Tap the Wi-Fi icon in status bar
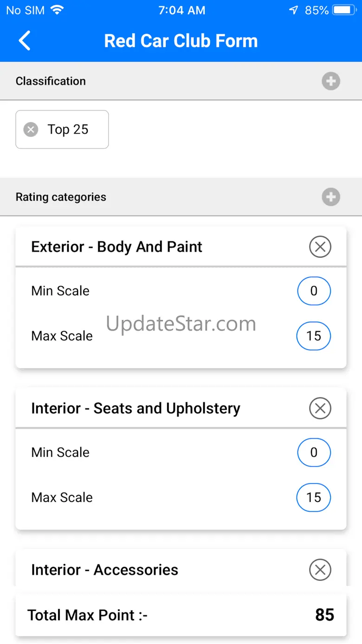This screenshot has width=362, height=644. (x=57, y=10)
